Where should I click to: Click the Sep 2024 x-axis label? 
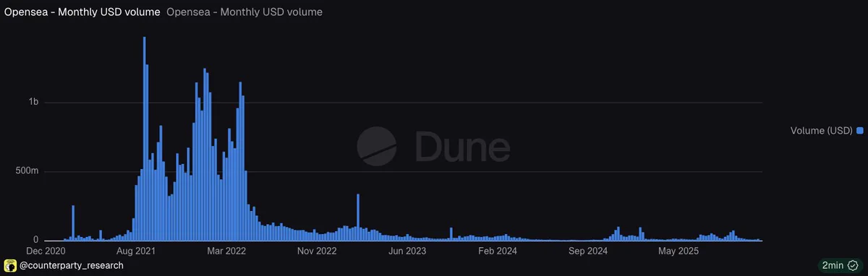(x=587, y=251)
